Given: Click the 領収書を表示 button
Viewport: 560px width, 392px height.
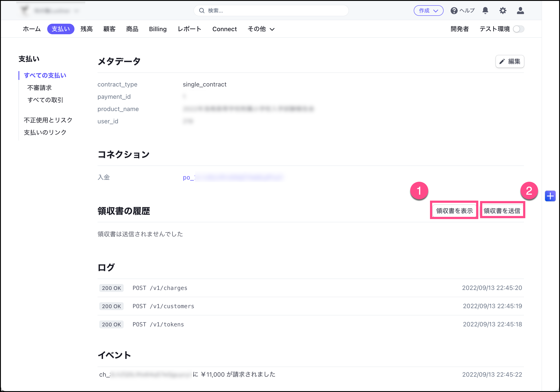Looking at the screenshot, I should (x=454, y=211).
